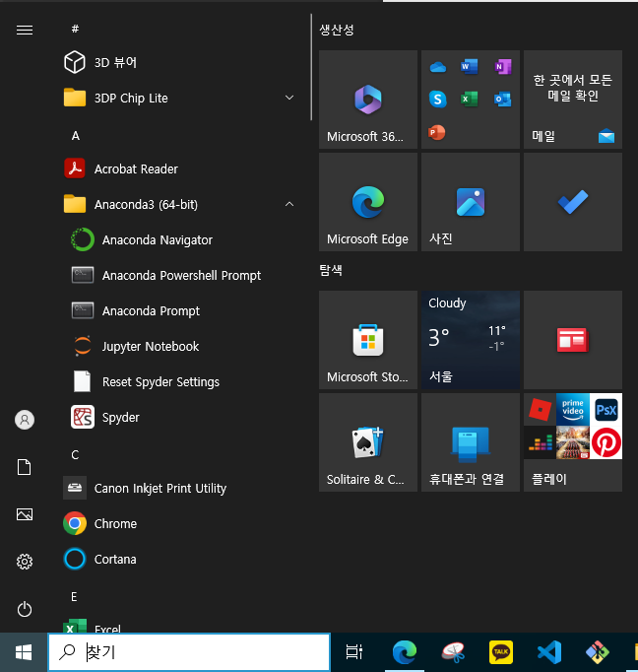This screenshot has width=638, height=672.
Task: Open Excel from the Office tile
Action: 470,100
